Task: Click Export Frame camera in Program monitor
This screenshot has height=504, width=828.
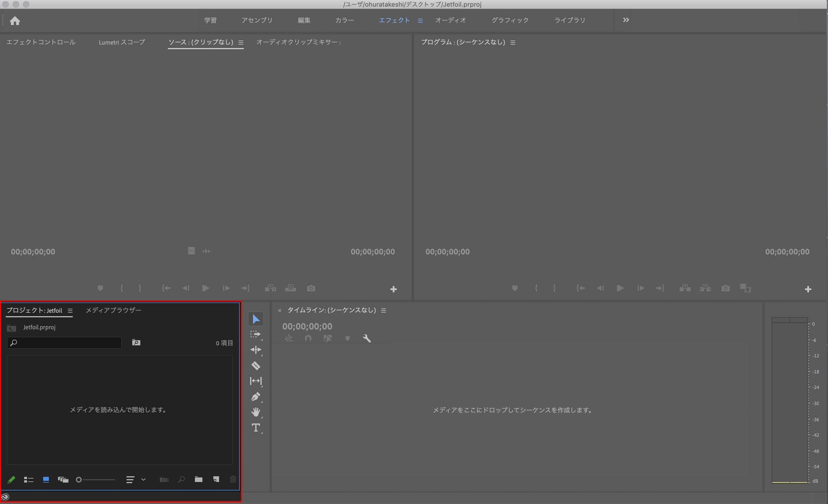Action: (726, 288)
